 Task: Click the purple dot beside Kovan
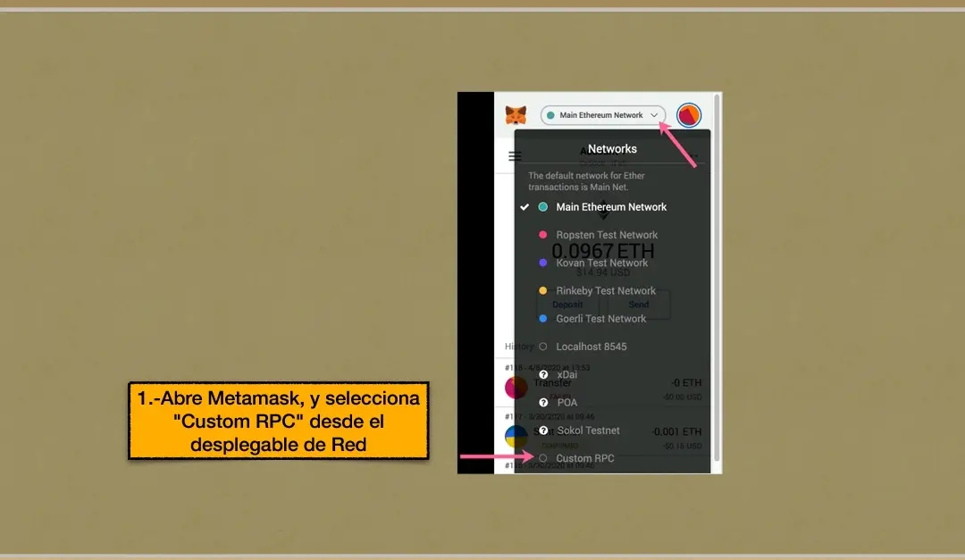click(543, 263)
